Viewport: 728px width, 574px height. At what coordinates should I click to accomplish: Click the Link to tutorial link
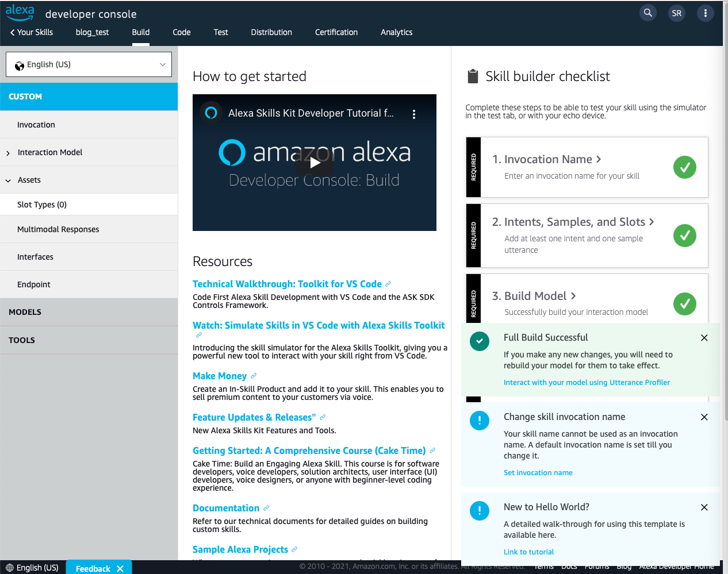tap(529, 552)
